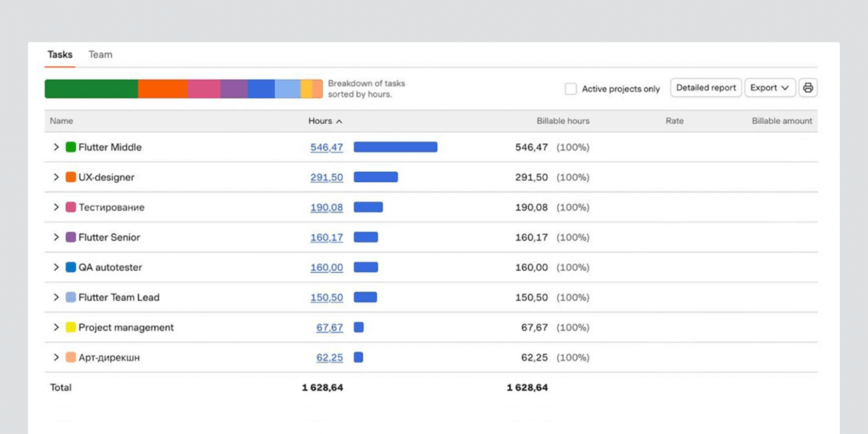Switch to the Team tab
Screen dimensions: 868x434
click(x=100, y=55)
